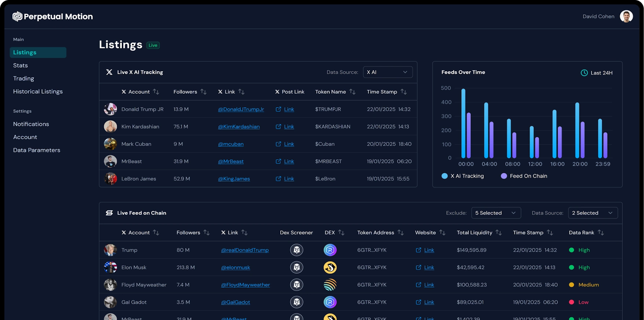Click the green Live badge
644x320 pixels.
click(153, 45)
